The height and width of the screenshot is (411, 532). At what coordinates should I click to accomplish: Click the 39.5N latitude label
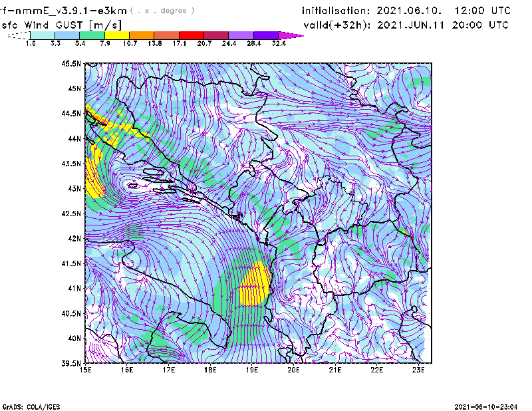coord(71,363)
